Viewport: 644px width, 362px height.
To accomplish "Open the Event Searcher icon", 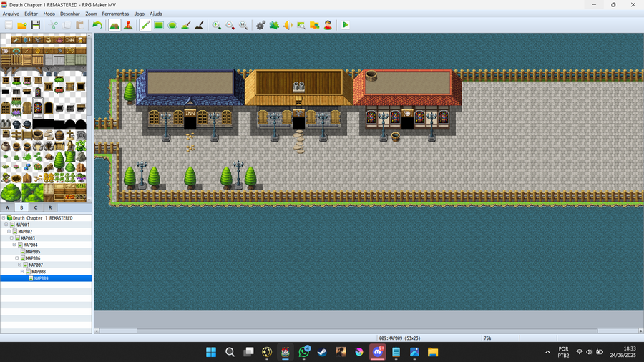I will pos(301,25).
